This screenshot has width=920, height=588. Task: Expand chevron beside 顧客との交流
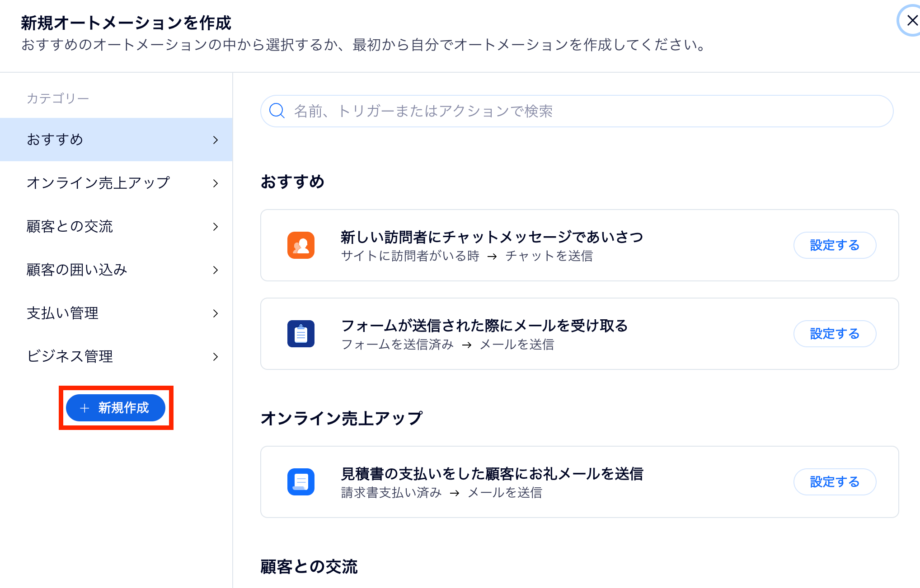tap(216, 227)
